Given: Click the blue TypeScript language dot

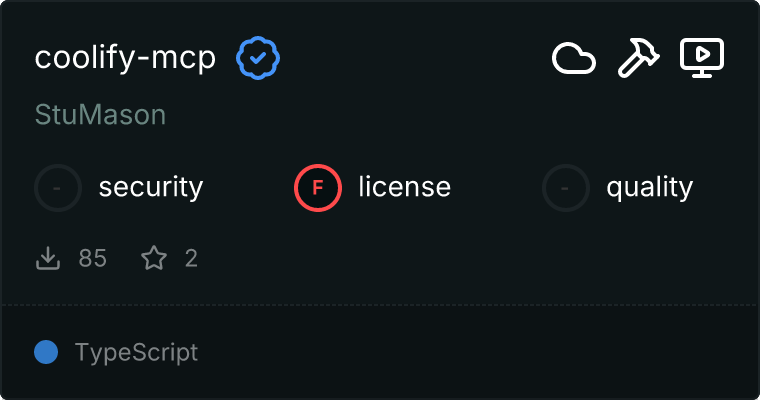Looking at the screenshot, I should tap(45, 352).
